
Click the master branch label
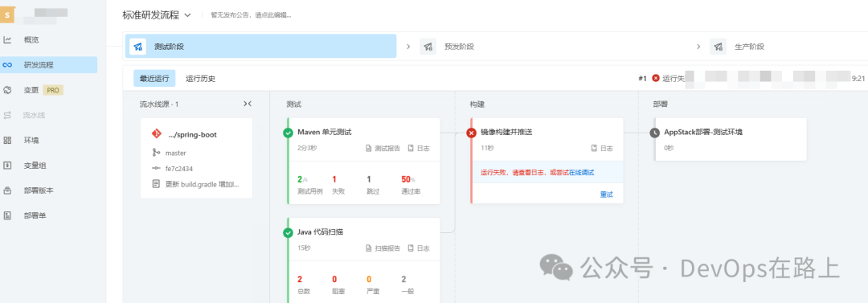click(x=175, y=153)
